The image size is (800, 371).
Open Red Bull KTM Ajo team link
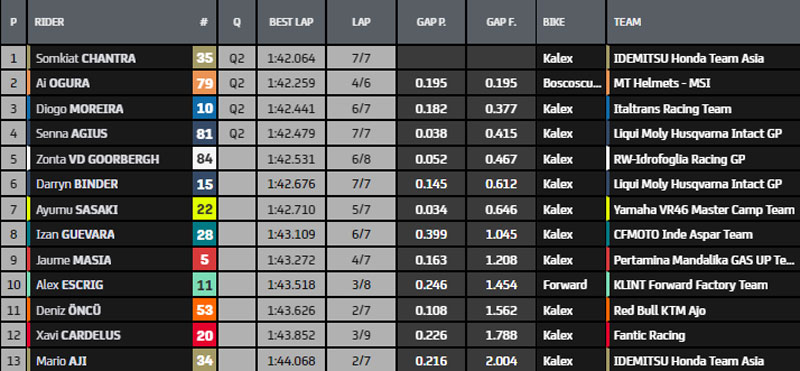[x=660, y=310]
